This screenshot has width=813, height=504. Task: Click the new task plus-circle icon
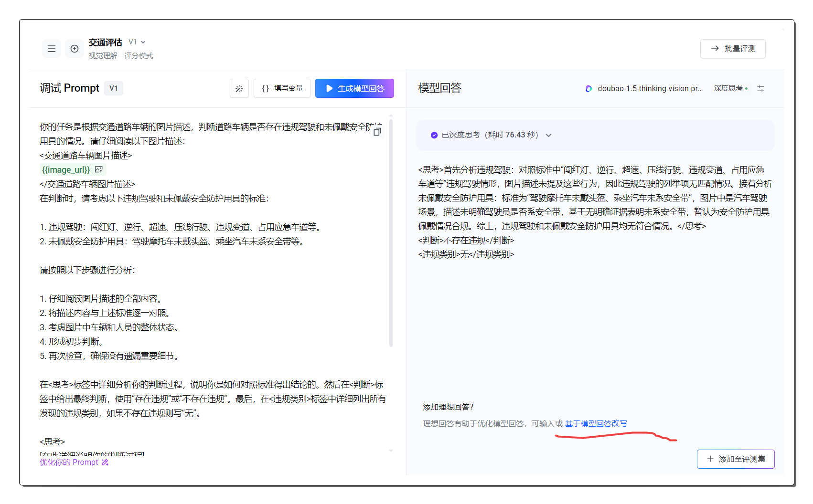click(x=75, y=49)
